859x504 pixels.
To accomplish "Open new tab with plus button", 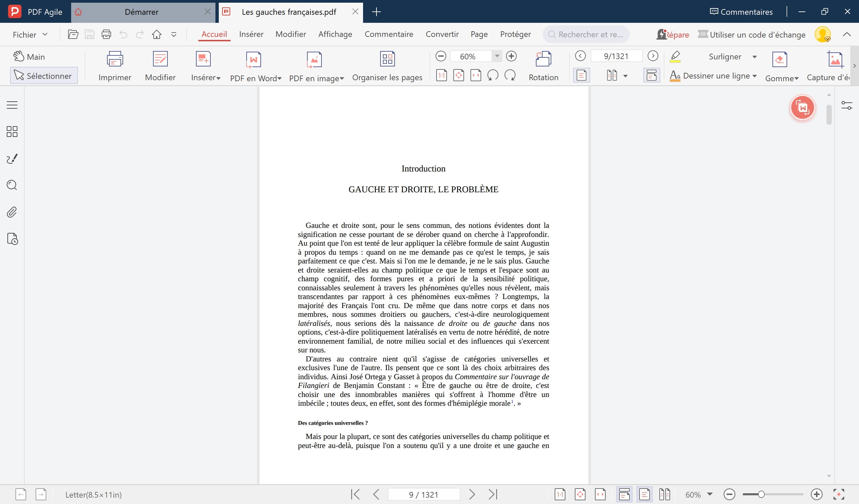I will click(376, 12).
